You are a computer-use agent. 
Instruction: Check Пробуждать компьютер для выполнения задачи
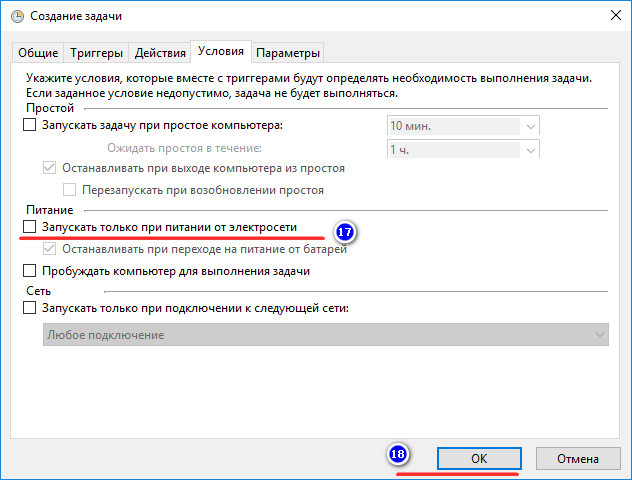29,271
